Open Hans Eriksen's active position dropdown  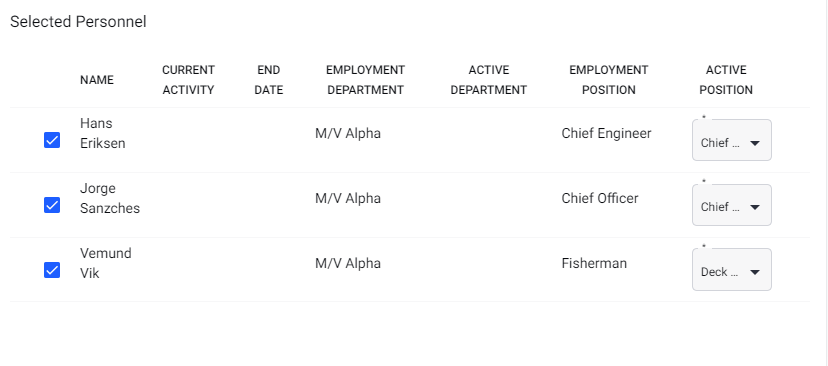731,140
